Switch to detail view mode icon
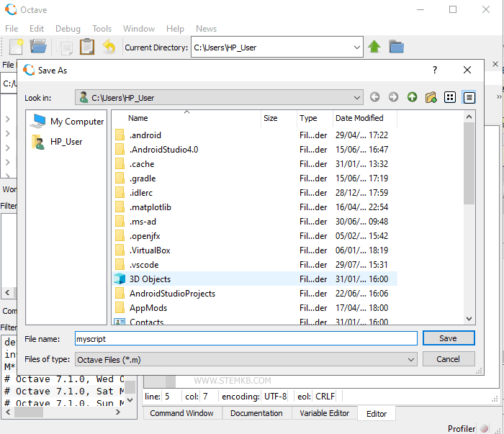Image resolution: width=504 pixels, height=434 pixels. click(469, 97)
